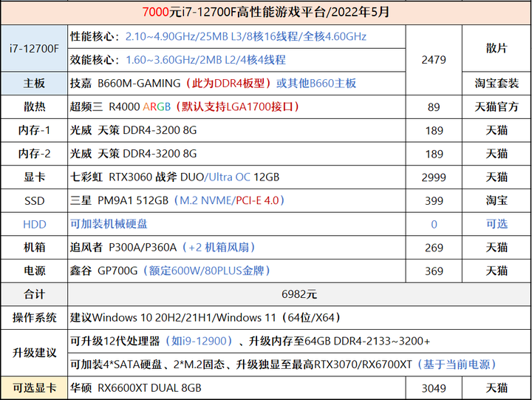This screenshot has height=400, width=532.
Task: Select the 追风者 P300A/P360A case cell
Action: 236,248
